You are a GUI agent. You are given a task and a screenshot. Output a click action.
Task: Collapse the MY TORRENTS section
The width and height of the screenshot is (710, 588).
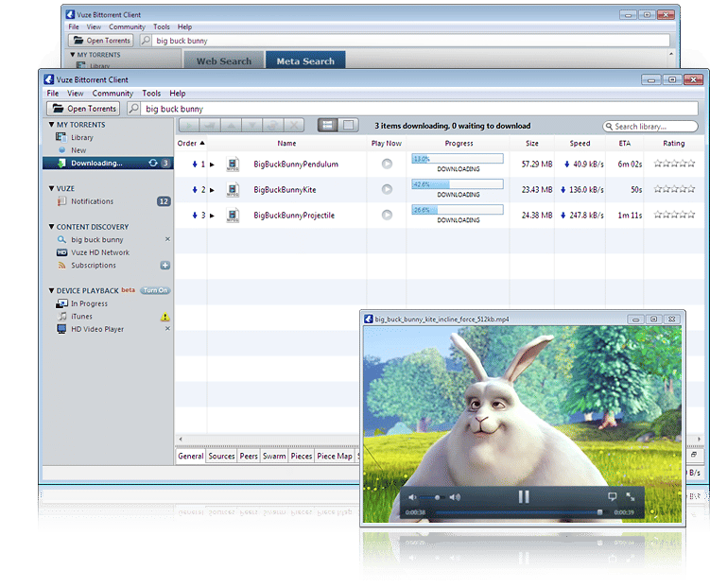51,125
